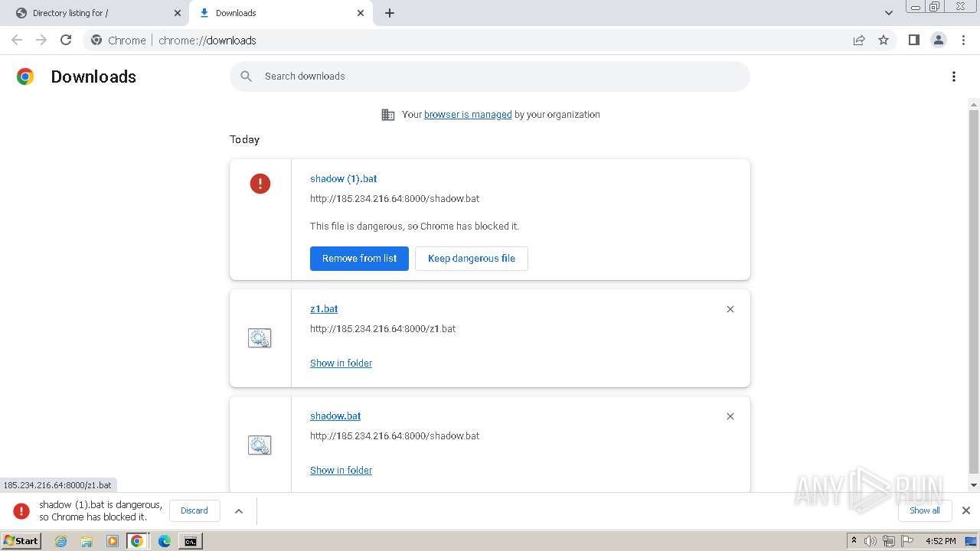Click the shadow.bat file type icon
Screen dimensions: 980x551
point(260,445)
